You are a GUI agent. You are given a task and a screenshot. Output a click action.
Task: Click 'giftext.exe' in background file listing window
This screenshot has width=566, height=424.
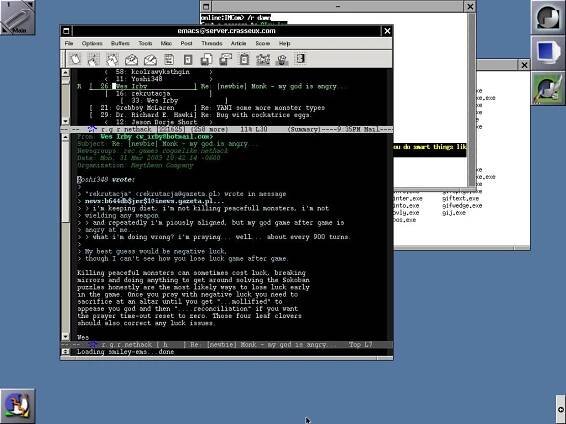460,198
